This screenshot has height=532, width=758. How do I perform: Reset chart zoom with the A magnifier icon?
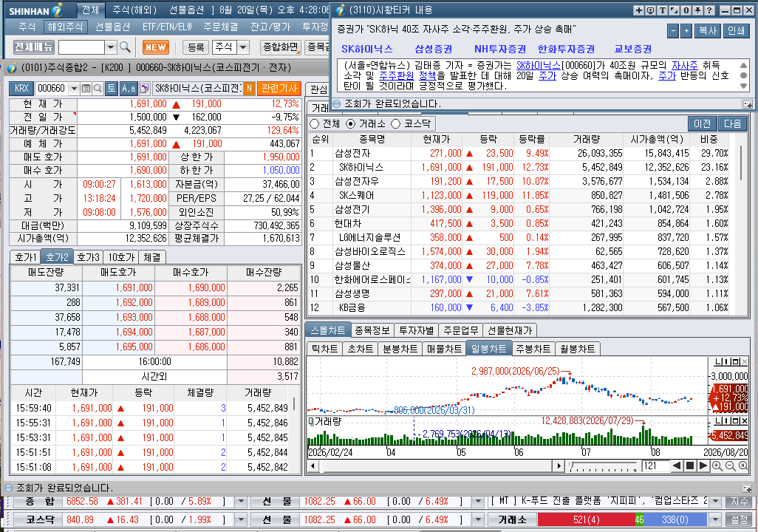point(743,465)
